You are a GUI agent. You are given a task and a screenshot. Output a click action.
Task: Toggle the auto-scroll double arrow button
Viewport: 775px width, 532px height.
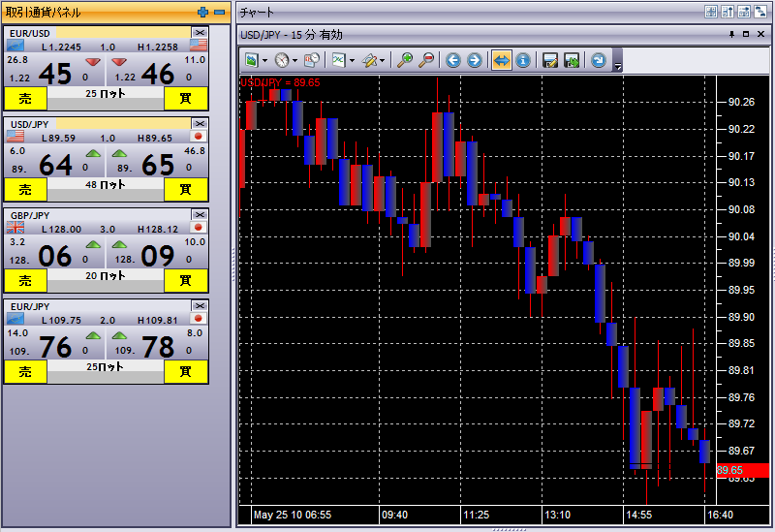[x=501, y=60]
